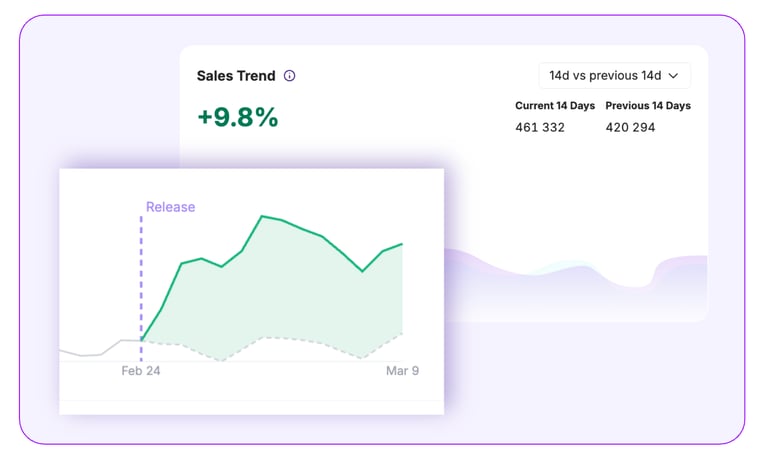Click the 461 332 sales value
768x465 pixels.
click(540, 127)
